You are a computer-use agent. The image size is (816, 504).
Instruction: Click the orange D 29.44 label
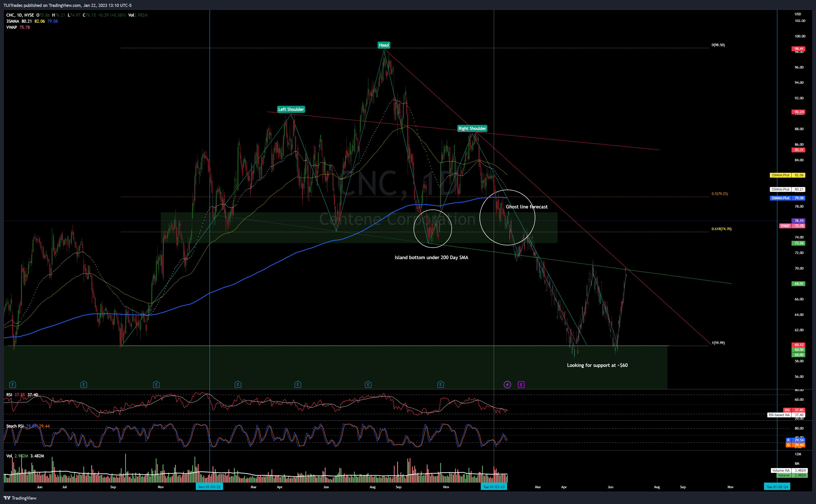pos(795,445)
